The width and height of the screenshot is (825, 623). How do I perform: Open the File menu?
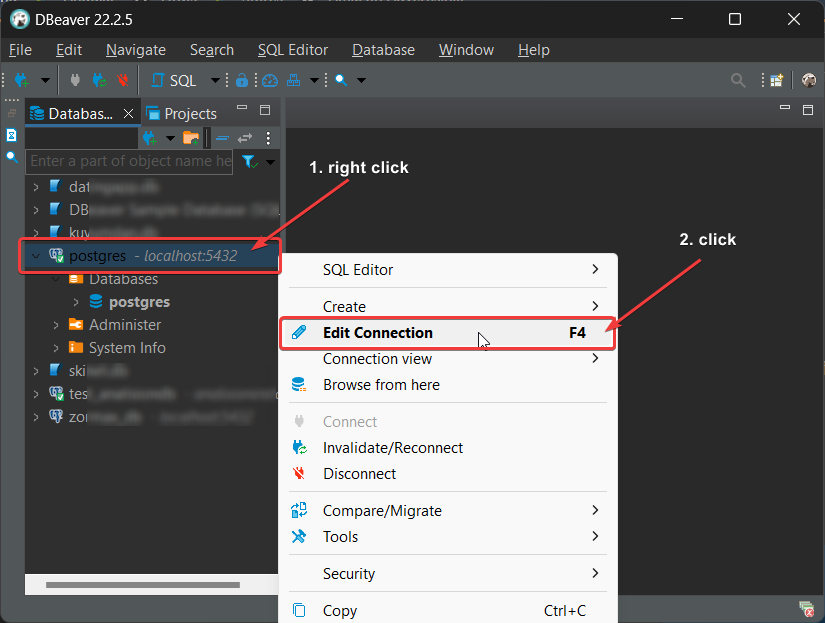20,50
